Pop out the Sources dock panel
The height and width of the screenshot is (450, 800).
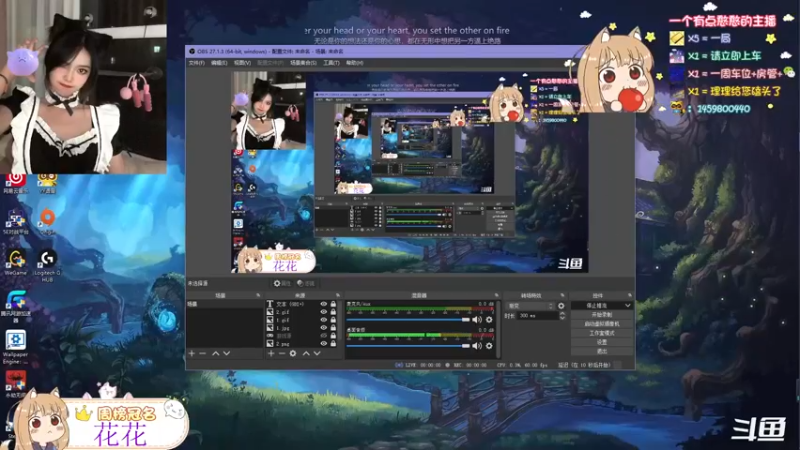pos(338,295)
